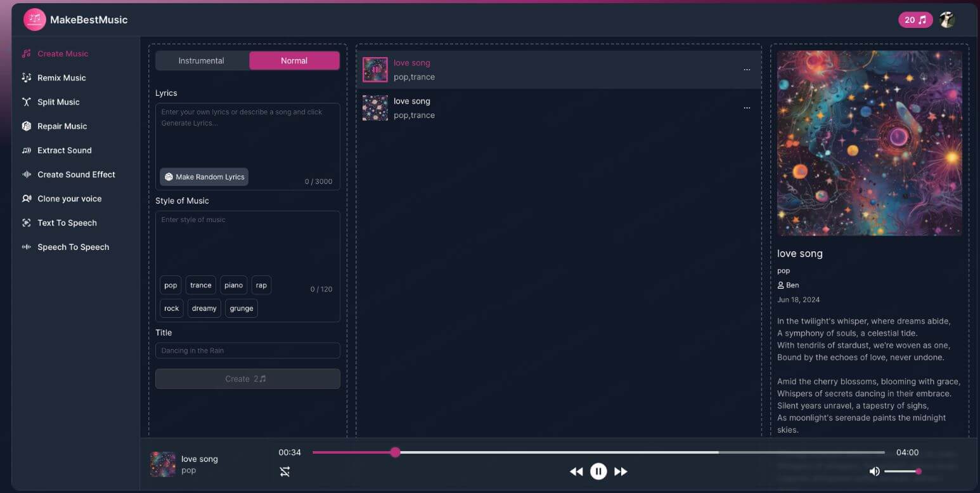
Task: Click the MakeBestMusic logo icon
Action: (35, 20)
